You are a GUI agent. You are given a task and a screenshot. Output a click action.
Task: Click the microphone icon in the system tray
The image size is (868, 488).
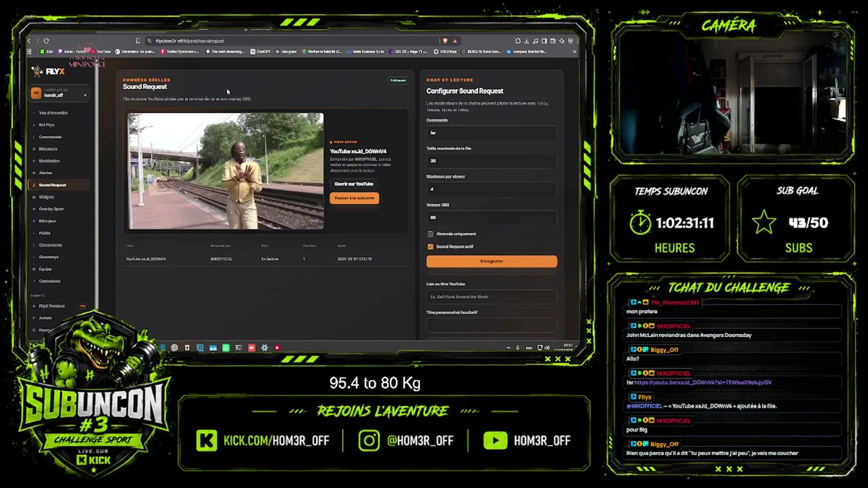coord(517,348)
